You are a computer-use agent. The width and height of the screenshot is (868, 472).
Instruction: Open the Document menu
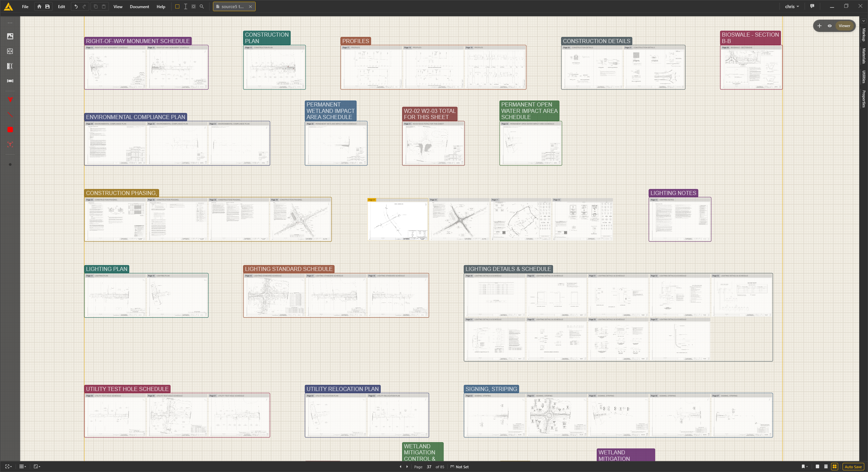(139, 6)
